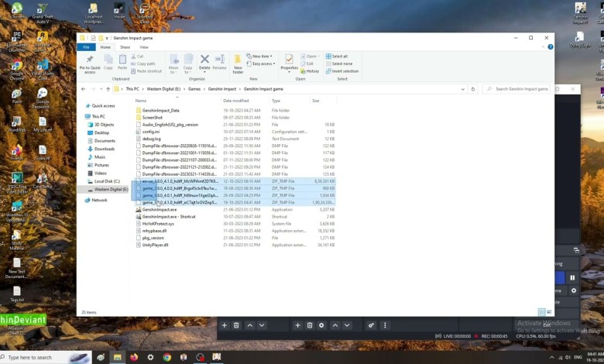Click Western Digital (E:) in breadcrumb
This screenshot has width=604, height=364.
(x=163, y=89)
